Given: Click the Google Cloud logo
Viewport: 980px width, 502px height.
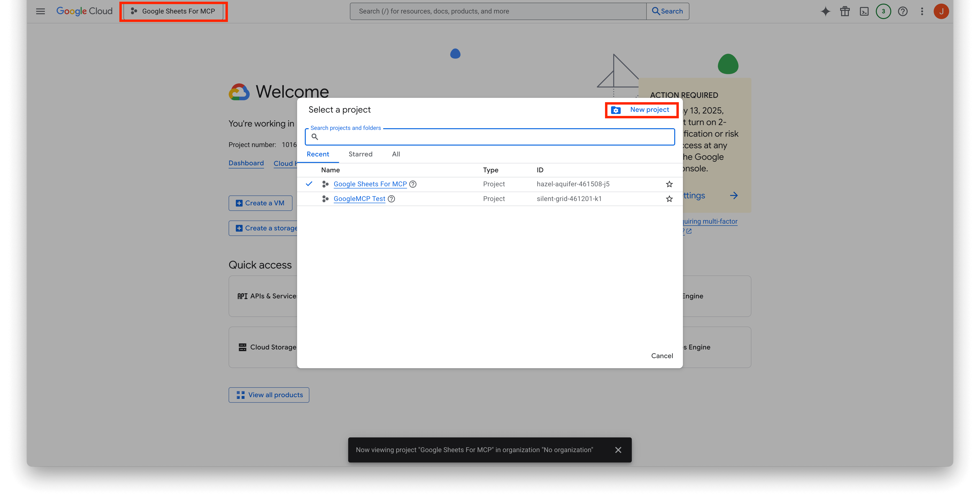Looking at the screenshot, I should point(84,11).
